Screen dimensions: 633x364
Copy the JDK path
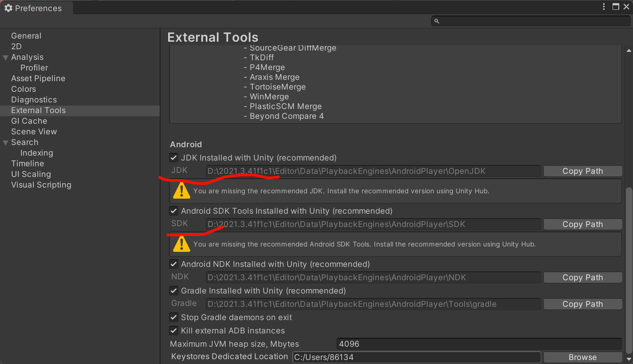point(582,171)
